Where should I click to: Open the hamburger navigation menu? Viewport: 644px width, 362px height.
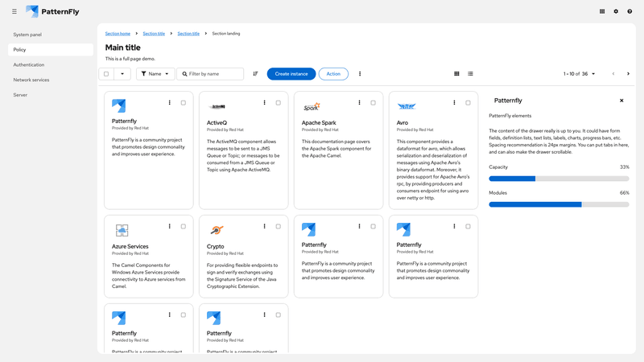point(14,12)
